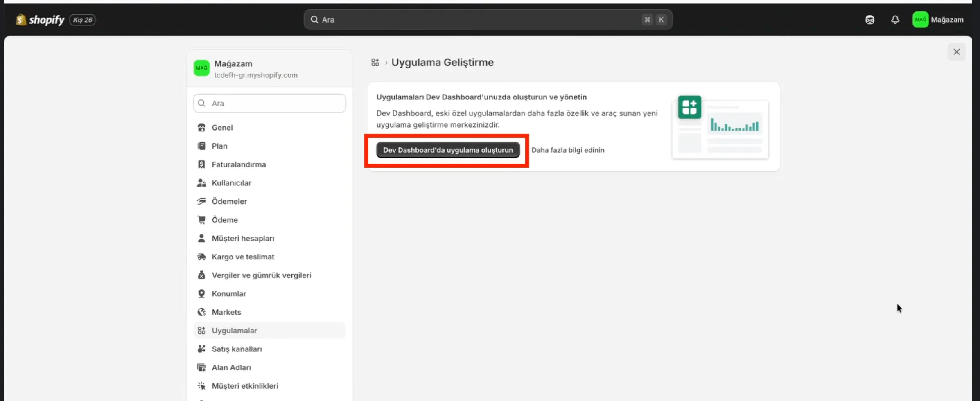
Task: Click the Shopify logo in the top bar
Action: click(40, 20)
